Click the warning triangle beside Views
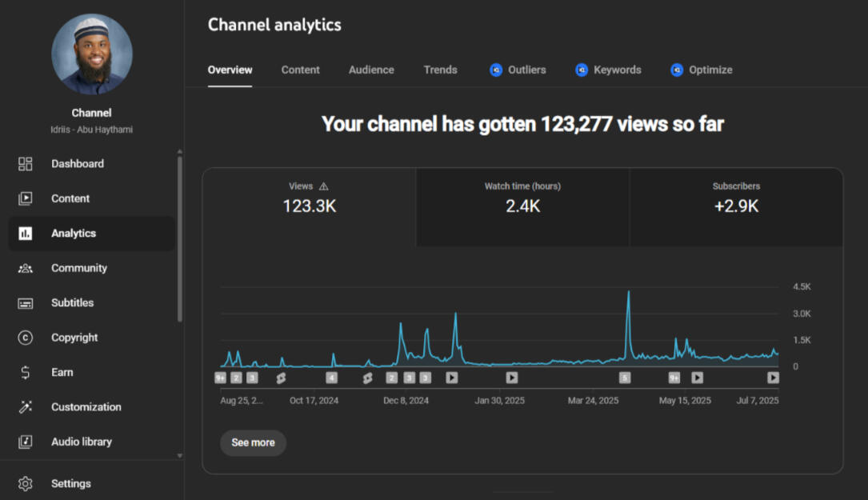The width and height of the screenshot is (868, 500). point(323,186)
